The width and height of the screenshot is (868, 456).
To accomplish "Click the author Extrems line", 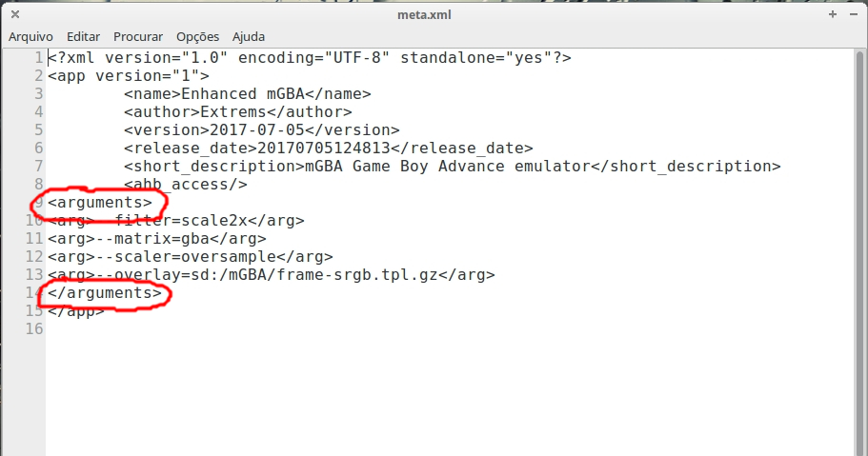I will [237, 112].
